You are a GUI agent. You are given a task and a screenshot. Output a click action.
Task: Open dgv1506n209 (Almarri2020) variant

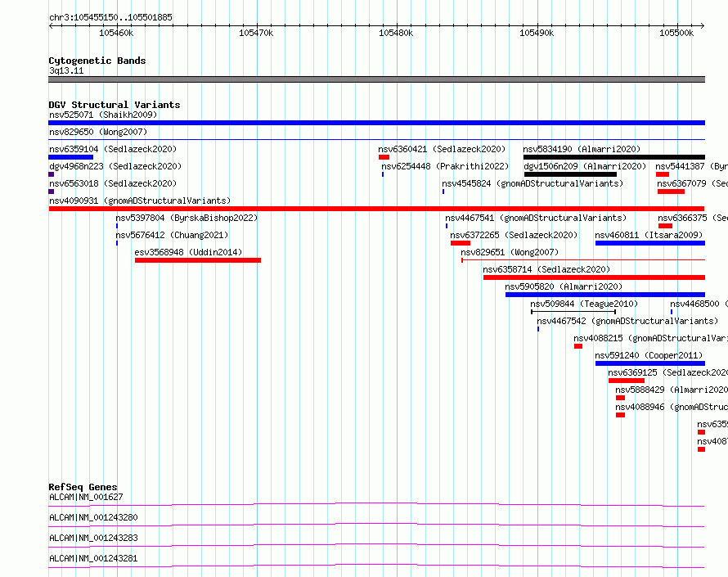tap(585, 166)
